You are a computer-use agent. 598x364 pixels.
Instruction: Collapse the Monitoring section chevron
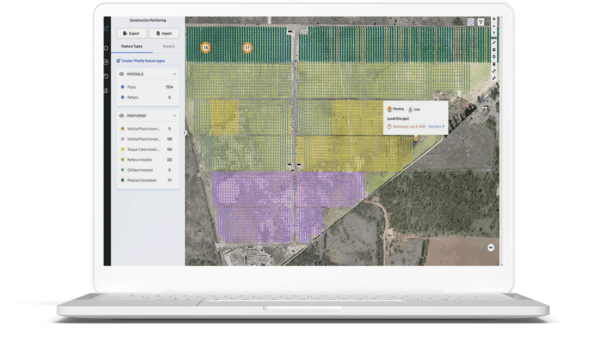(x=175, y=116)
